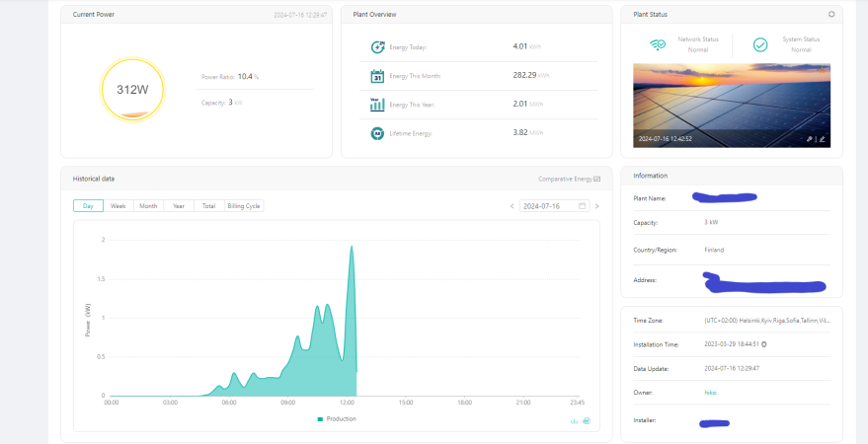
Task: Click the 282.29 kWh monthly energy value
Action: point(531,75)
